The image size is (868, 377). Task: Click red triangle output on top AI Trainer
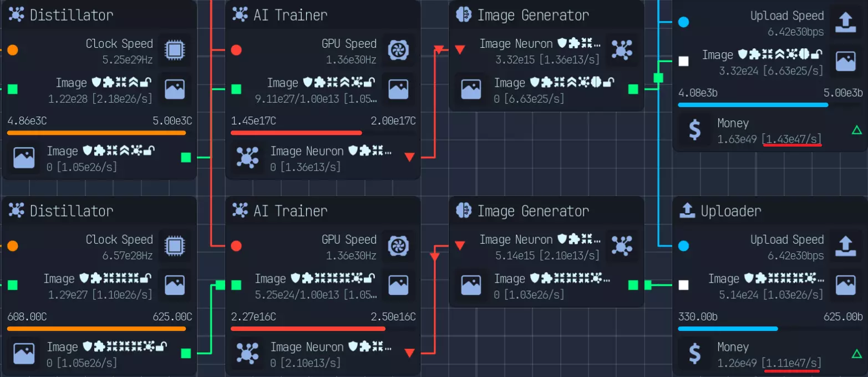click(409, 157)
